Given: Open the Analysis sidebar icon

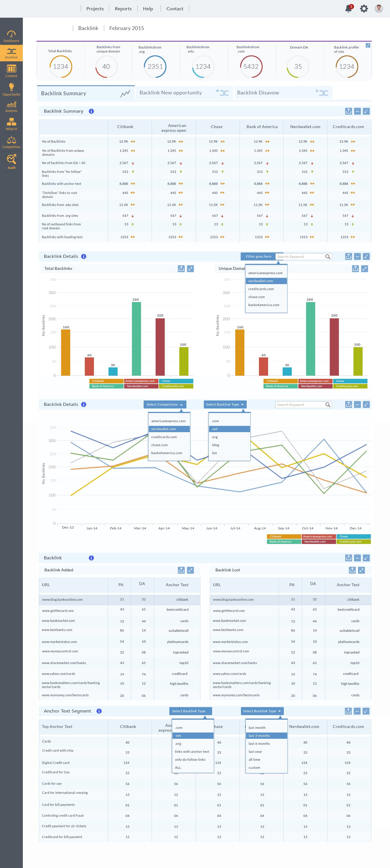Looking at the screenshot, I should pyautogui.click(x=11, y=107).
